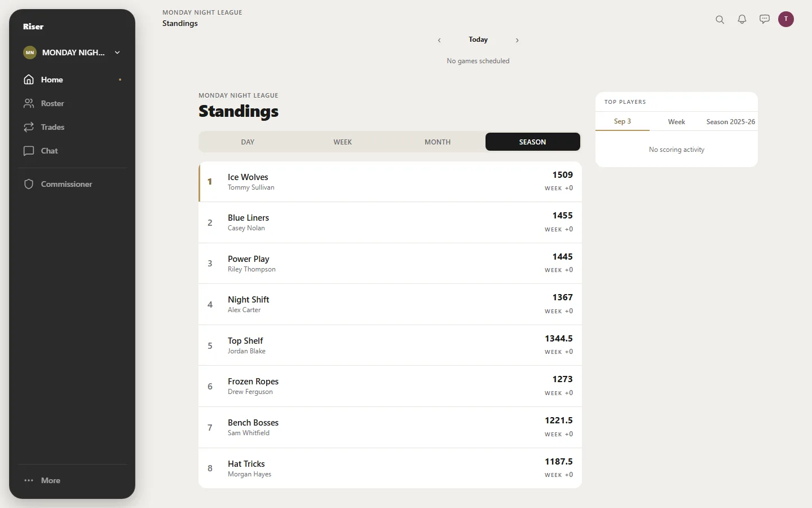812x508 pixels.
Task: Expand the Monday Night league switcher chevron
Action: 117,52
